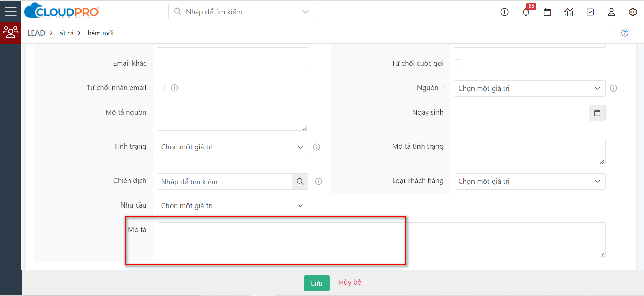Click into the Chiến dịch search field
The height and width of the screenshot is (296, 644).
pyautogui.click(x=224, y=181)
